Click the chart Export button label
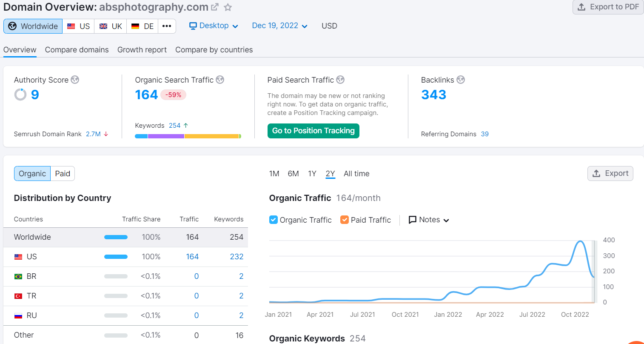The width and height of the screenshot is (644, 344). click(617, 173)
